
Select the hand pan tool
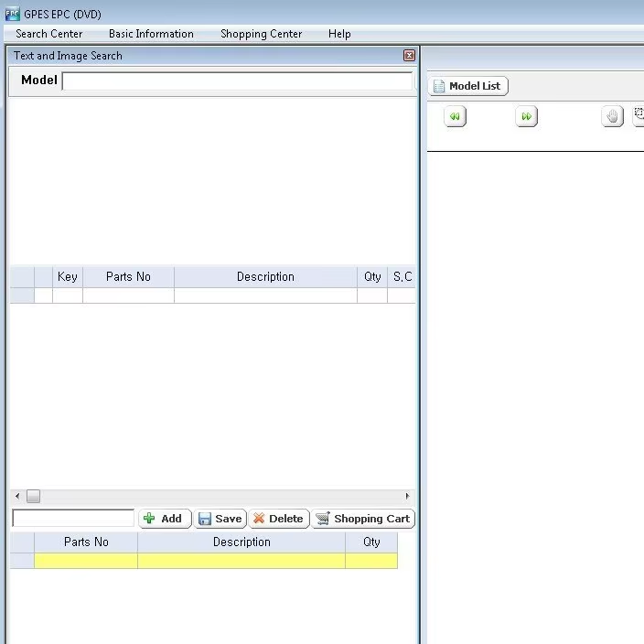click(x=612, y=116)
